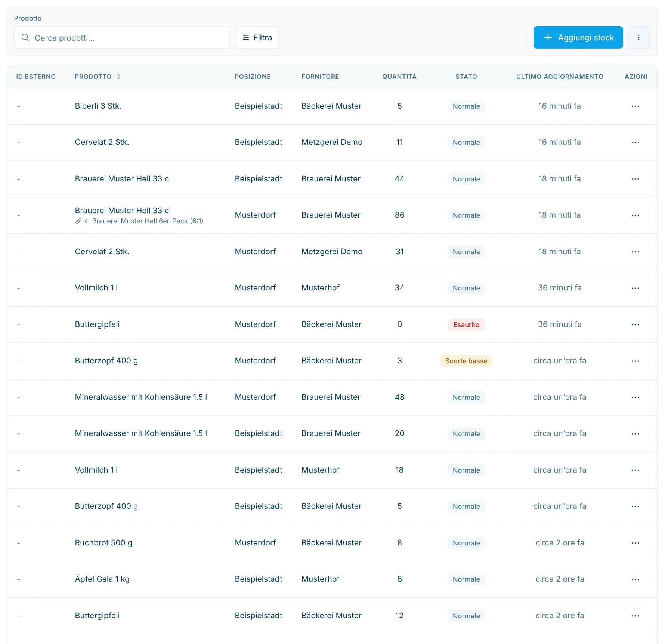The image size is (671, 644).
Task: Open actions for Butterzopf 400 g Beispielstadt row
Action: tap(635, 507)
